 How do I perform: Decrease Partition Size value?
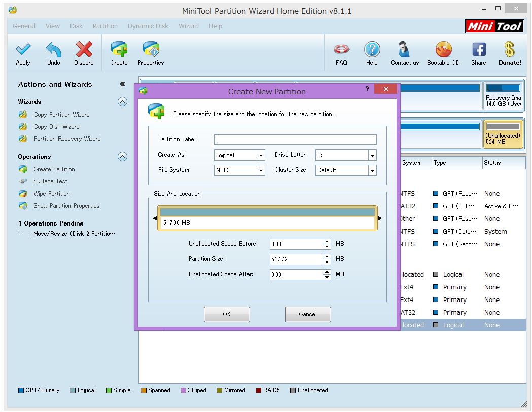tap(327, 262)
